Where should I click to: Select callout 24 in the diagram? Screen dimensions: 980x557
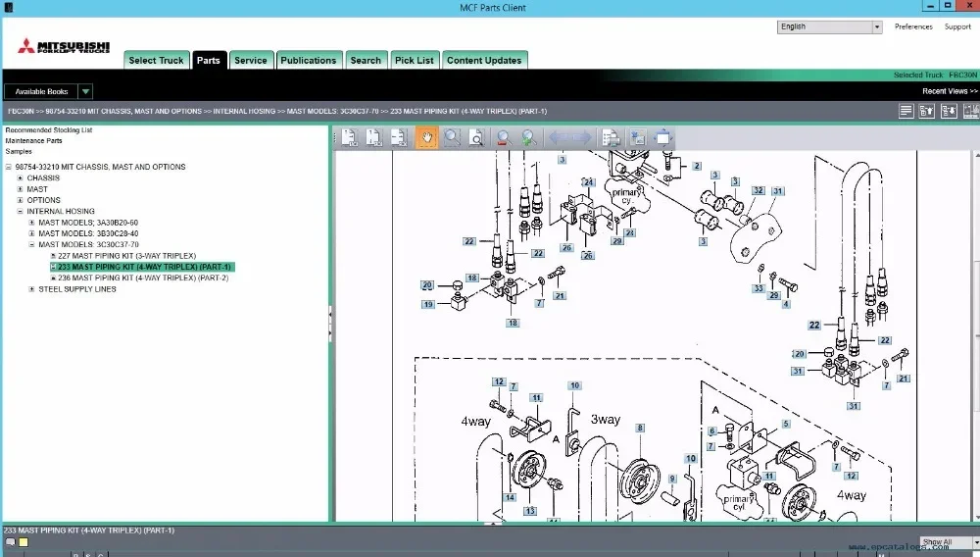[588, 182]
